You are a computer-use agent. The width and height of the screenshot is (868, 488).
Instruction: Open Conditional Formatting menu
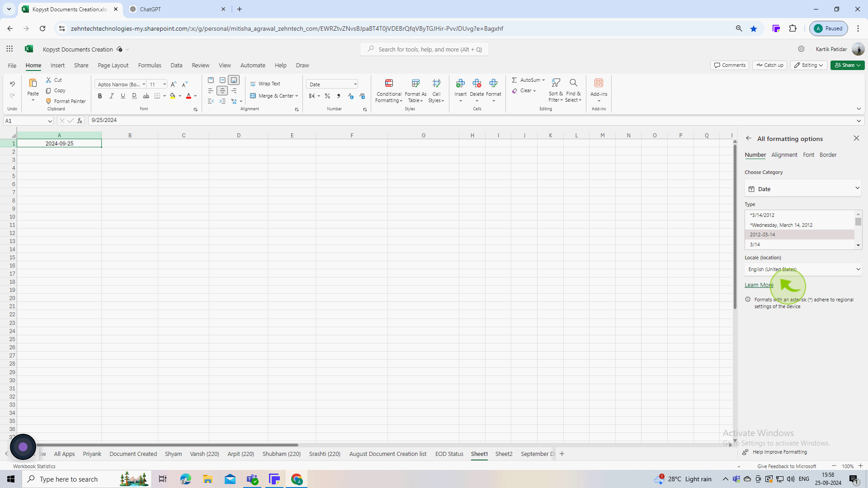tap(389, 90)
